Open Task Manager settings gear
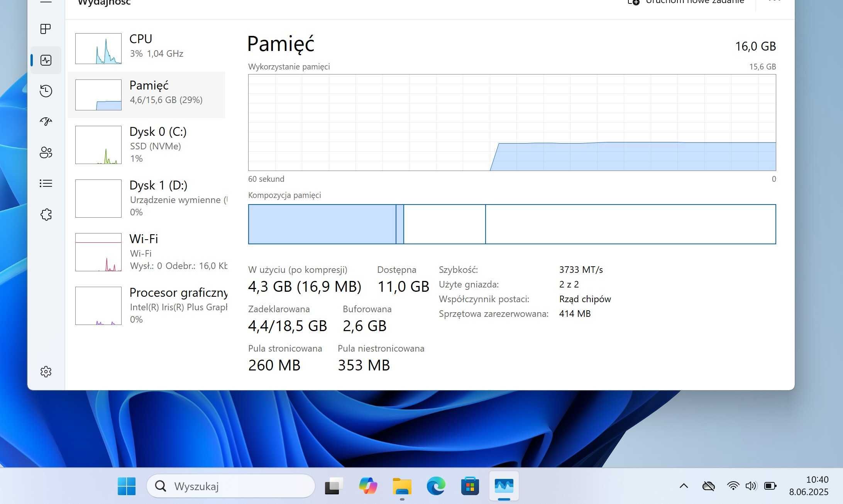This screenshot has width=843, height=504. point(46,372)
